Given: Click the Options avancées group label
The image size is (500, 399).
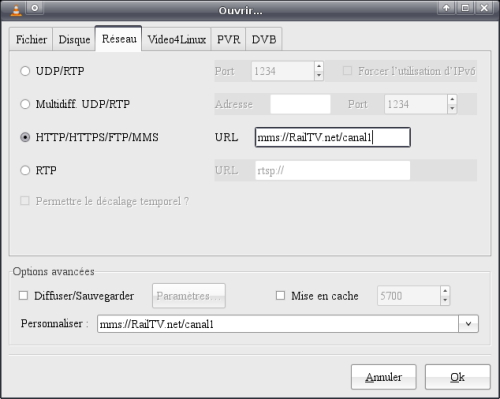Looking at the screenshot, I should click(x=53, y=272).
